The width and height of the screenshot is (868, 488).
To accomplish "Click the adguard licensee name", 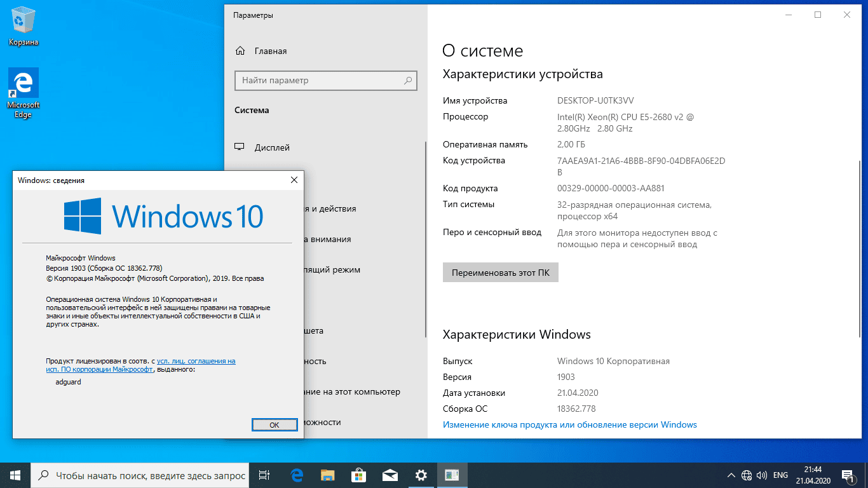I will click(x=69, y=382).
